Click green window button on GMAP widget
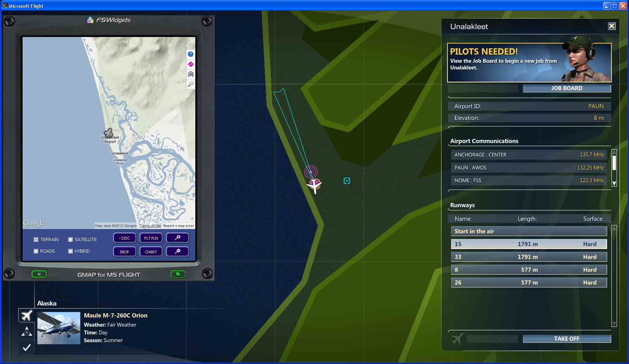Image resolution: width=629 pixels, height=364 pixels. tap(178, 274)
